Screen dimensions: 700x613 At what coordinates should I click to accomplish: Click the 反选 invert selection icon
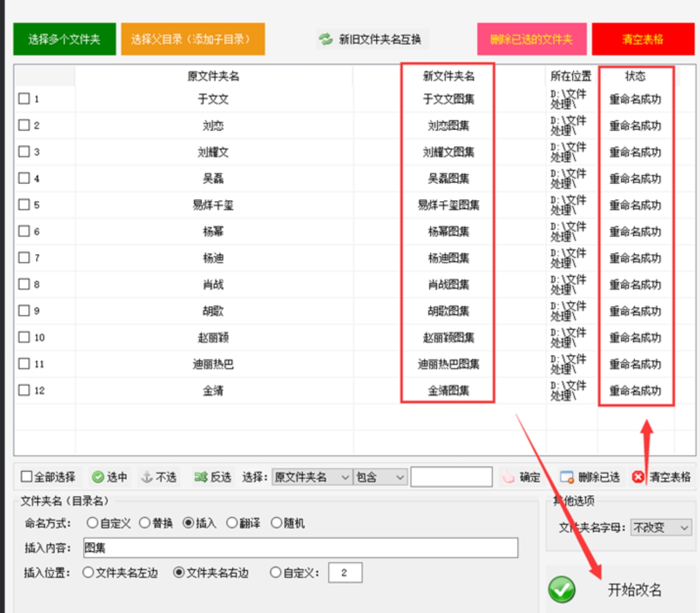201,477
